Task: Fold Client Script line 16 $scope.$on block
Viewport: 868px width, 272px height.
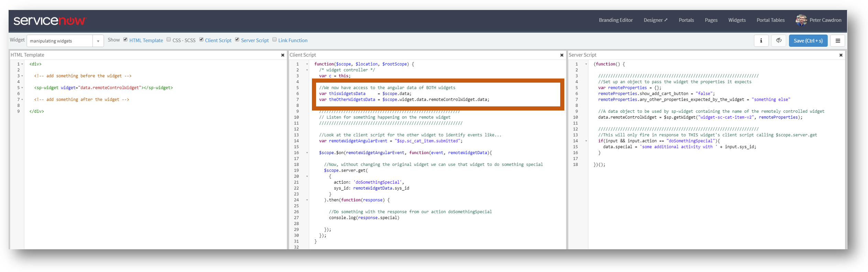Action: (307, 153)
